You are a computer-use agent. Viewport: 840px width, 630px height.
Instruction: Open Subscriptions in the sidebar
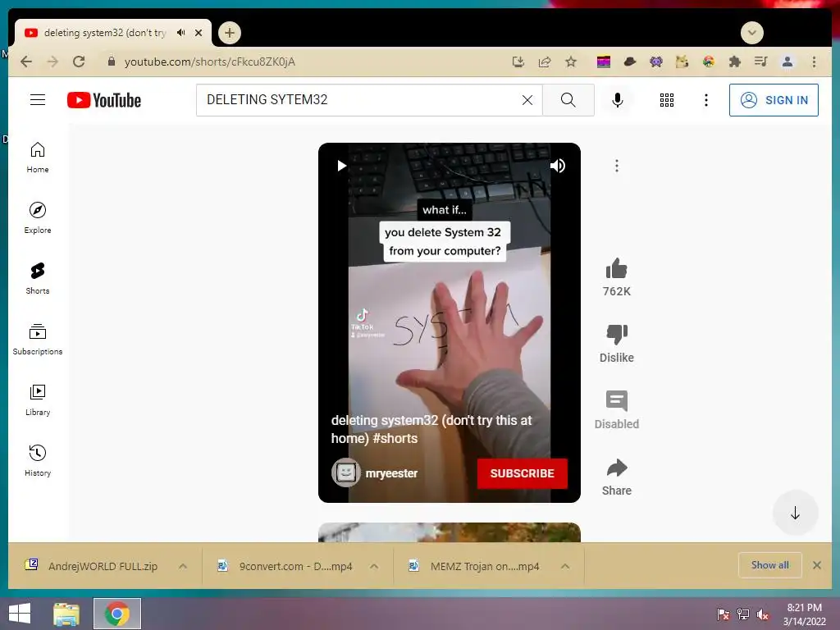[38, 340]
